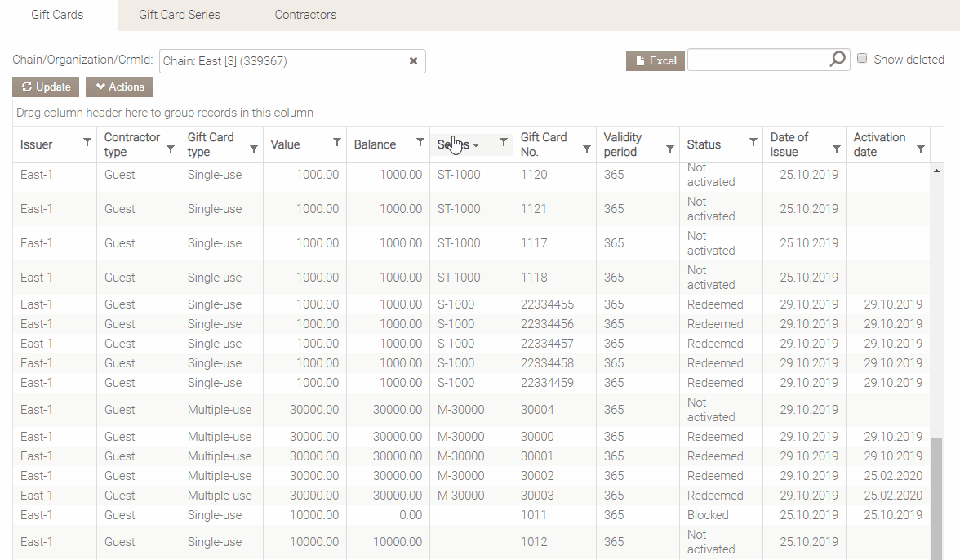Open gift card number 22334455
Screen dimensions: 960x560
tap(547, 304)
